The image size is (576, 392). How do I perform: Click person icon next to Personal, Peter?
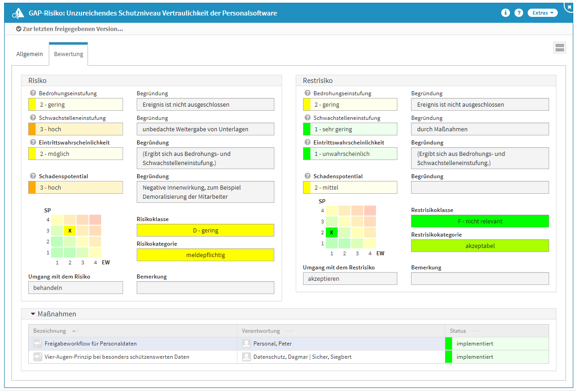pos(247,344)
